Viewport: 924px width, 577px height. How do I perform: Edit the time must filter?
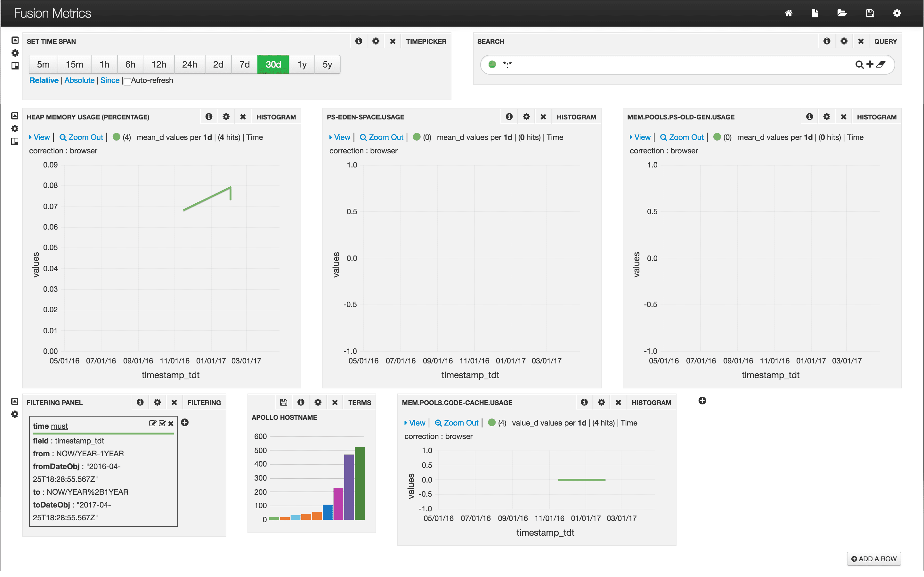tap(153, 424)
